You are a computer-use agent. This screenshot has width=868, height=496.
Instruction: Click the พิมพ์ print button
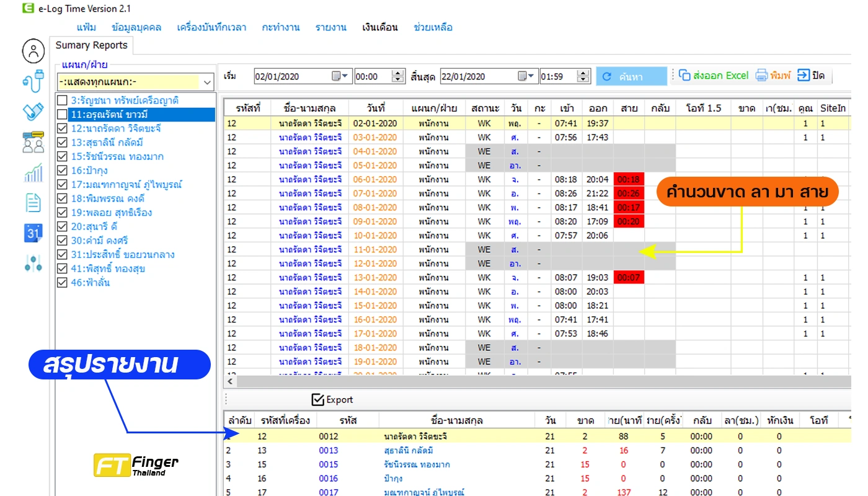pos(773,76)
